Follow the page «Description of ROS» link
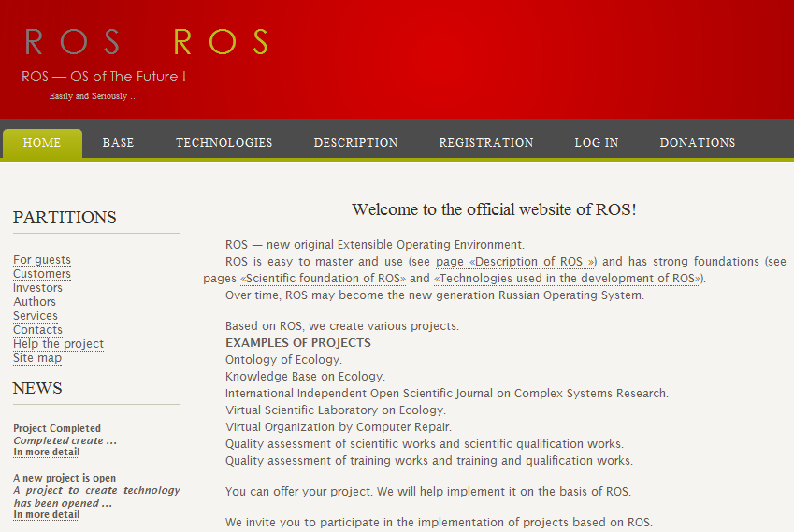The image size is (794, 532). 515,262
